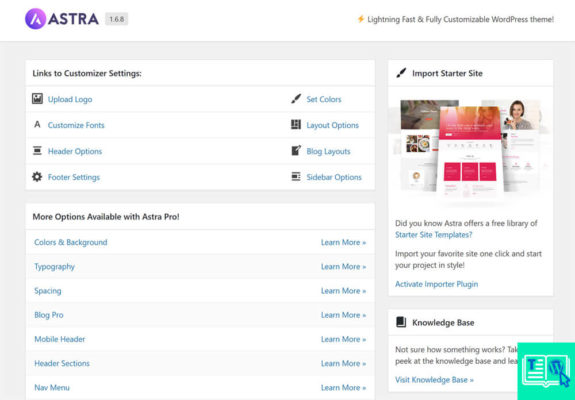Viewport: 575px width, 400px height.
Task: Open Colors & Background pro option
Action: coord(71,242)
